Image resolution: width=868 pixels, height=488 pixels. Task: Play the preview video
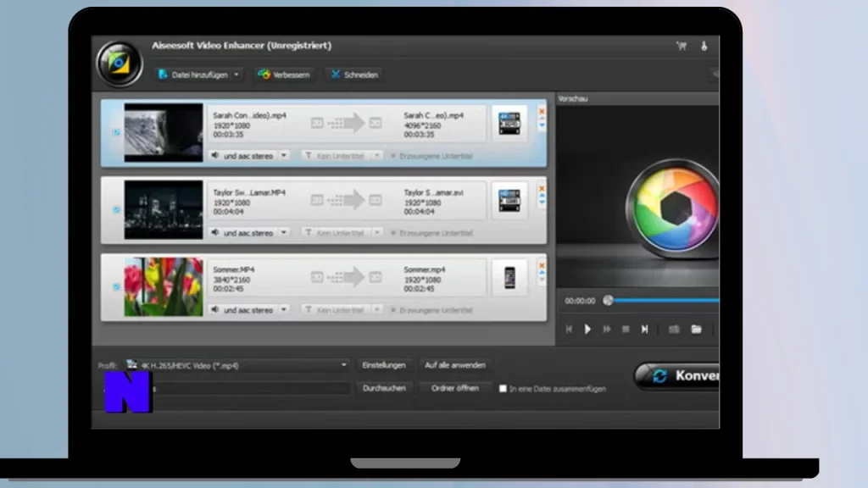(587, 330)
